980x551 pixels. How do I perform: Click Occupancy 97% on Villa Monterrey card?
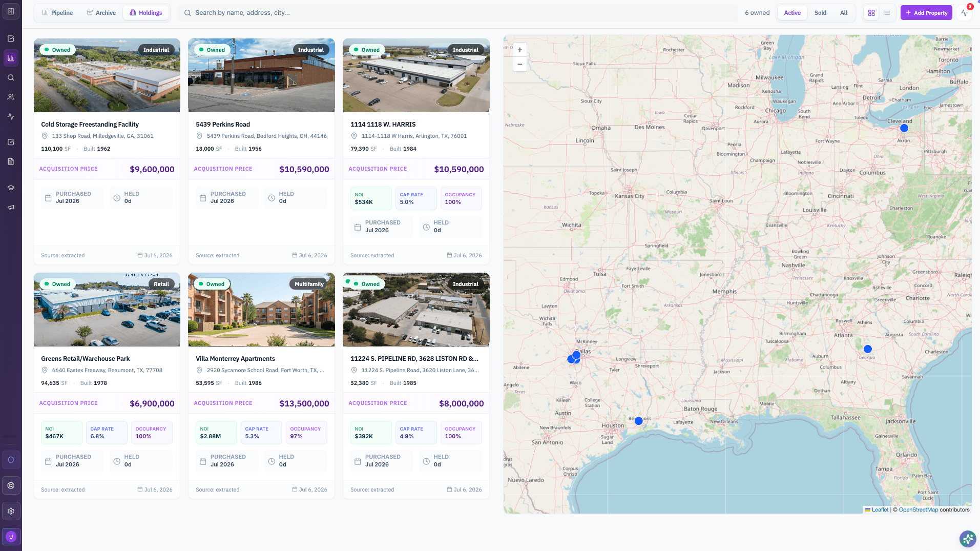[x=306, y=433]
